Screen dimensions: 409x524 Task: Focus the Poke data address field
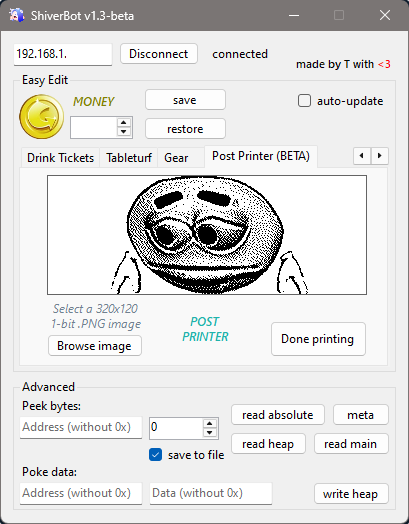pyautogui.click(x=81, y=494)
